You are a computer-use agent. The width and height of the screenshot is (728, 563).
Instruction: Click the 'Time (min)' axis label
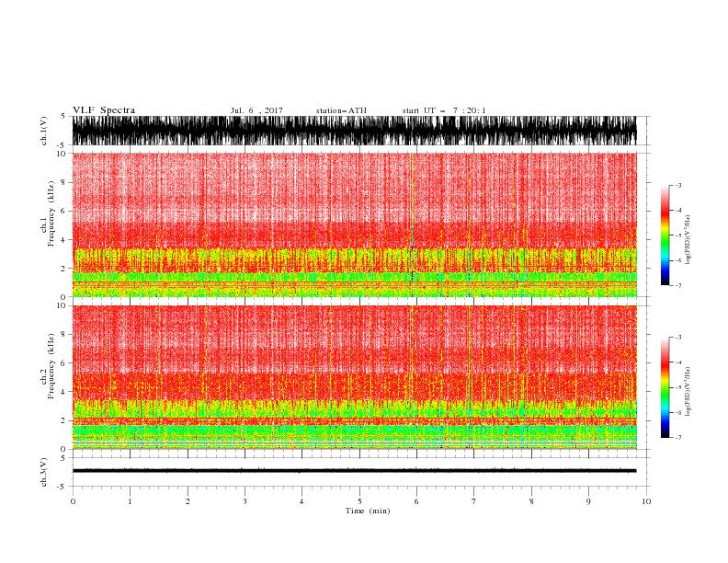click(368, 511)
